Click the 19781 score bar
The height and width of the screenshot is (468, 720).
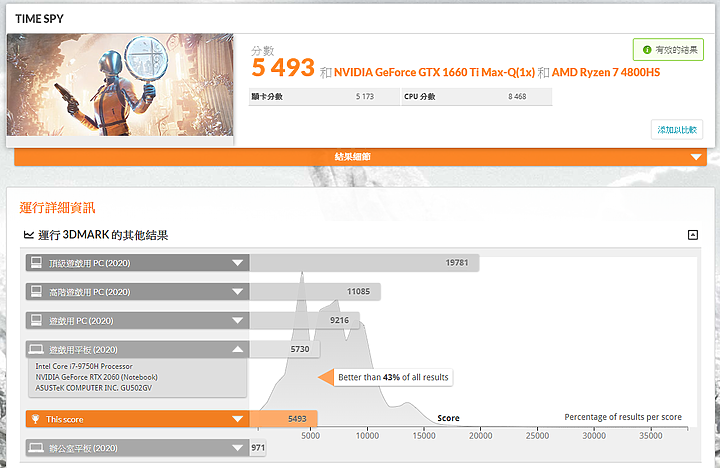point(364,263)
